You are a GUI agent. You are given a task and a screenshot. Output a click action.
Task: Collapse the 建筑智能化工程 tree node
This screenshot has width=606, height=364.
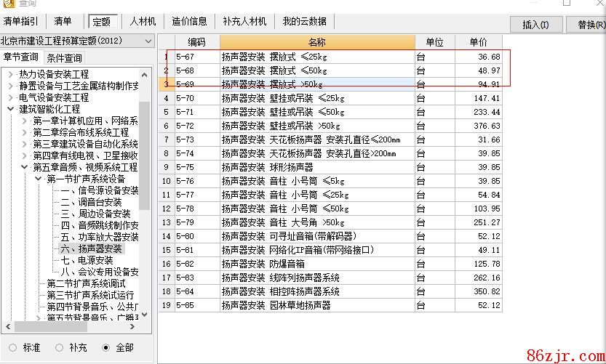click(10, 109)
